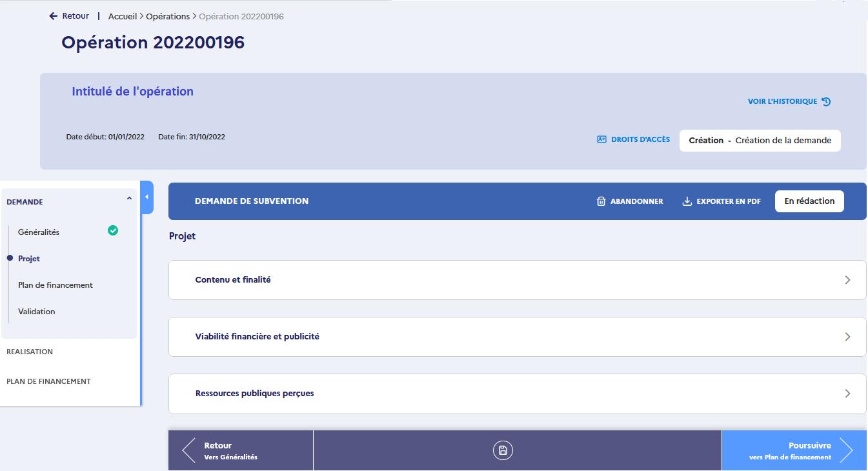Viewport: 868px width, 471px height.
Task: Expand Viabilité financière et publicité panel
Action: [x=517, y=337]
